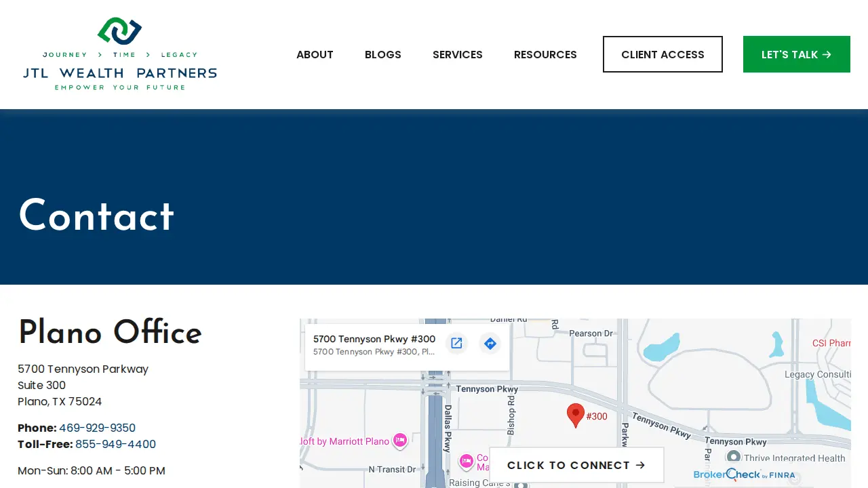Open the ABOUT menu
Image resolution: width=868 pixels, height=488 pixels.
tap(315, 54)
